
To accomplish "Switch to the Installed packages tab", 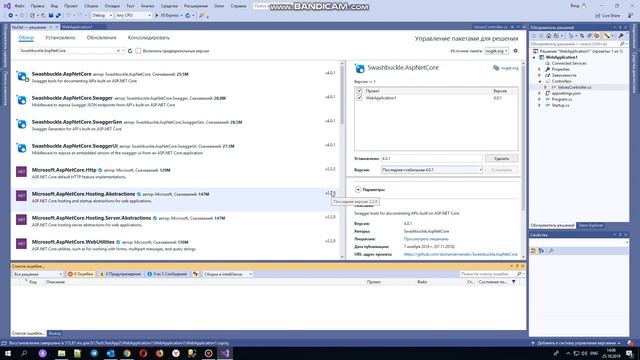I will pos(60,38).
